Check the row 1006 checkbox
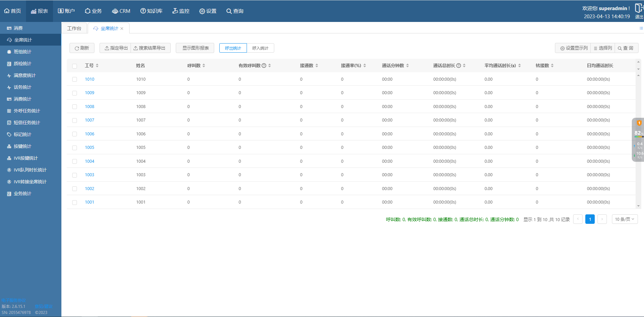The image size is (644, 317). [x=75, y=134]
